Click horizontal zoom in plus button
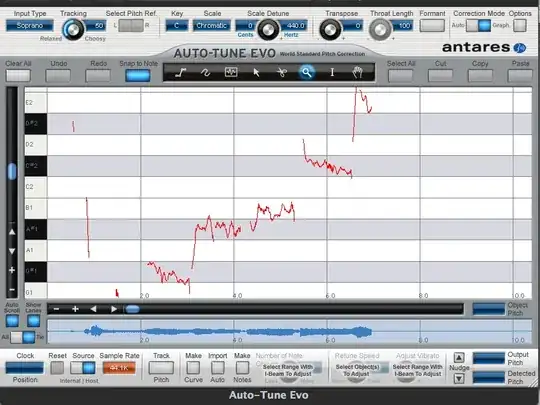The height and width of the screenshot is (405, 540). pos(75,309)
